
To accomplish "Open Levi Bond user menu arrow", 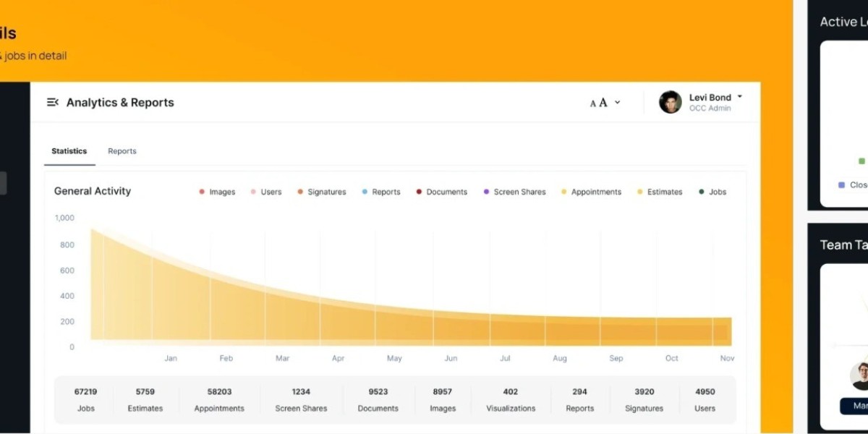I will [x=739, y=96].
